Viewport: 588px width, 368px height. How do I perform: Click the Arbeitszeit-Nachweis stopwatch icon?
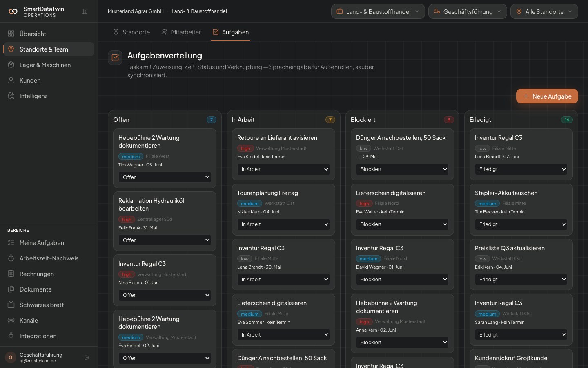(x=11, y=258)
